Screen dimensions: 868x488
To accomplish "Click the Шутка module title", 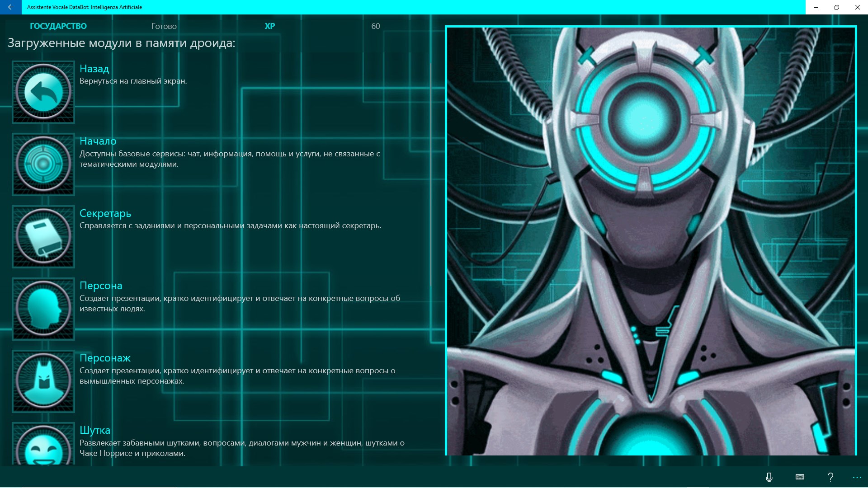I will pos(95,430).
